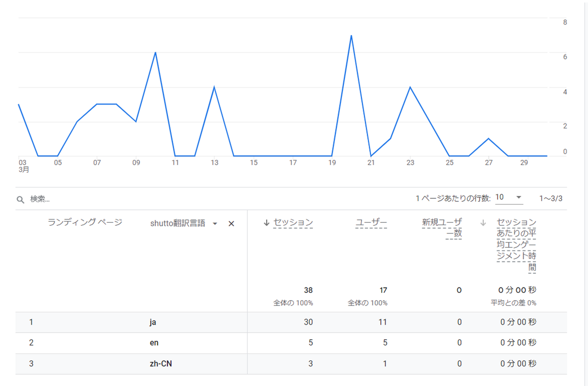This screenshot has width=588, height=386.
Task: Remove the shutto翻訳言語 secondary dimension
Action: click(x=231, y=224)
